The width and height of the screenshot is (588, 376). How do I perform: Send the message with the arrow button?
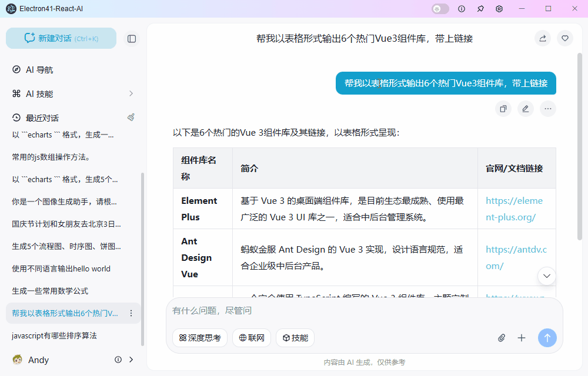(547, 338)
